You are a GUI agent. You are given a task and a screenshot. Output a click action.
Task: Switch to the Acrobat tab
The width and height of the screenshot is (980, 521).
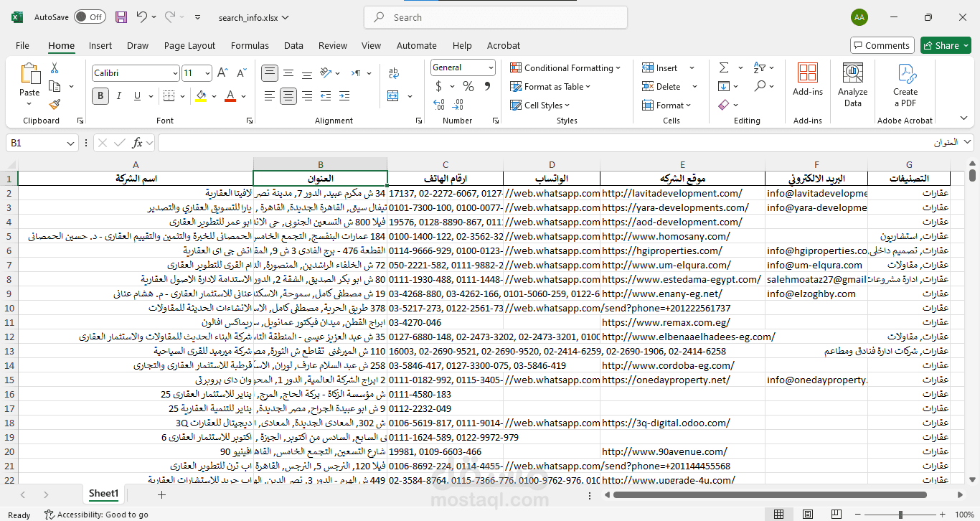(x=504, y=45)
